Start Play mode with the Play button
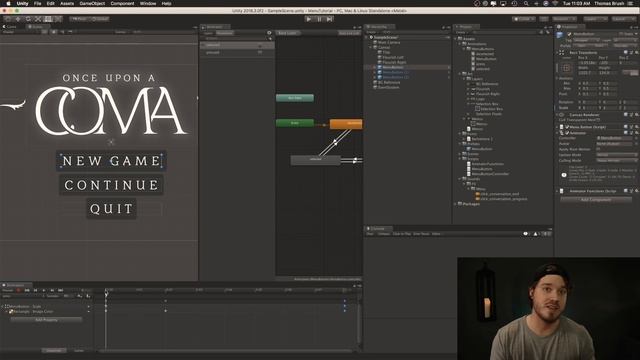 (x=309, y=19)
